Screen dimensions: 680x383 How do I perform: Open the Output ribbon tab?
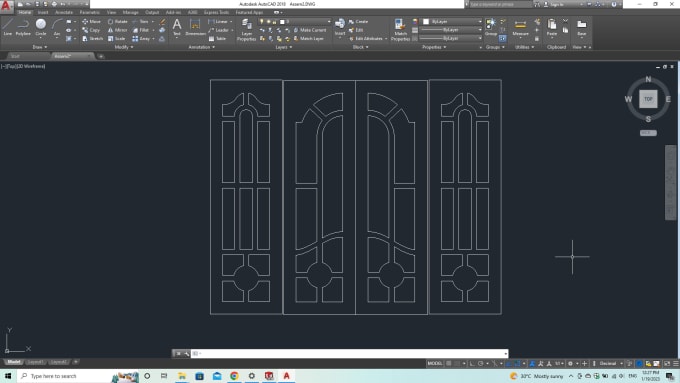152,12
